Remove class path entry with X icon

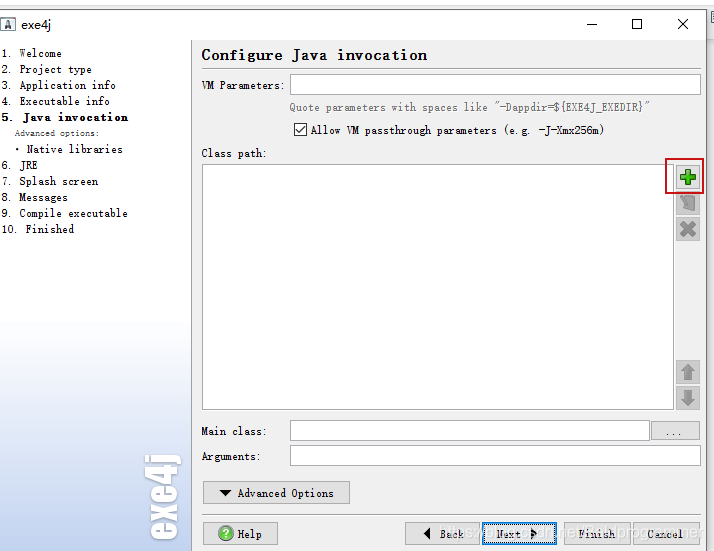click(x=688, y=229)
